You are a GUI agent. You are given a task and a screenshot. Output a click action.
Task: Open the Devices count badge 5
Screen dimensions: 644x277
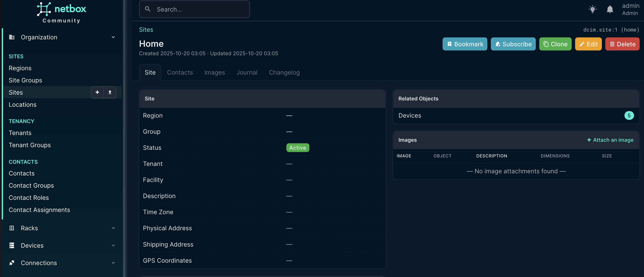point(629,115)
